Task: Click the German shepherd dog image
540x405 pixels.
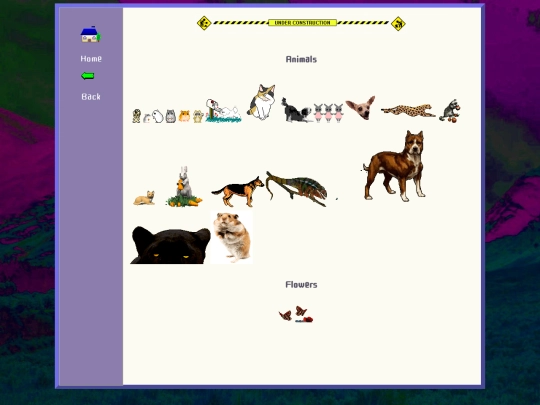Action: [238, 191]
